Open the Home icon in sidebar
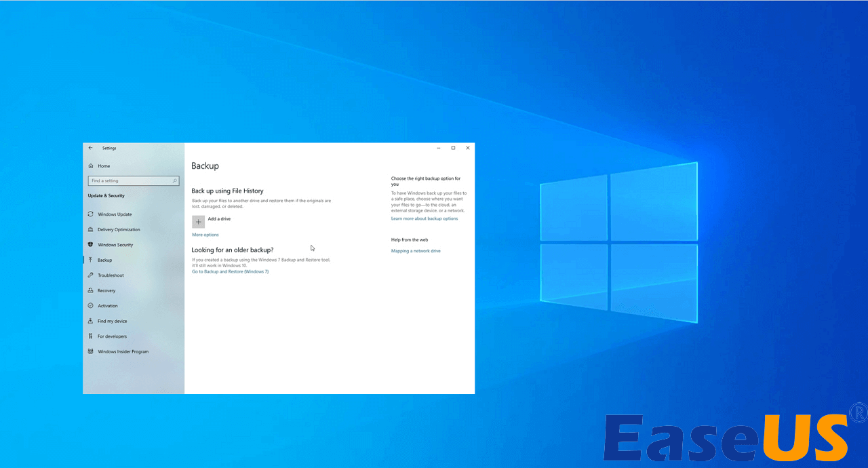This screenshot has height=468, width=868. (90, 166)
